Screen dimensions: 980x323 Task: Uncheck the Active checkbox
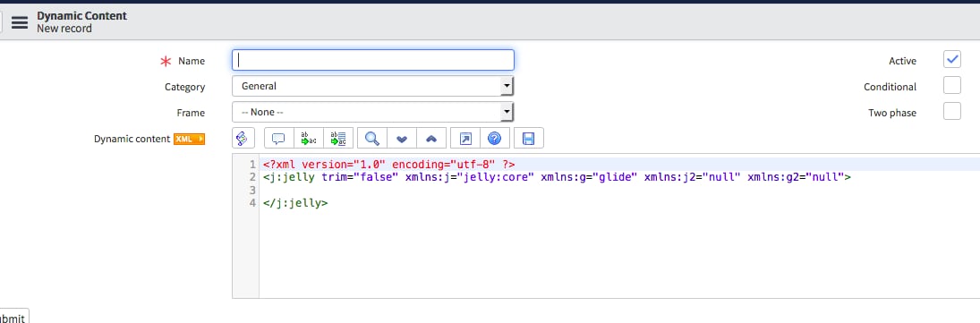(x=952, y=59)
